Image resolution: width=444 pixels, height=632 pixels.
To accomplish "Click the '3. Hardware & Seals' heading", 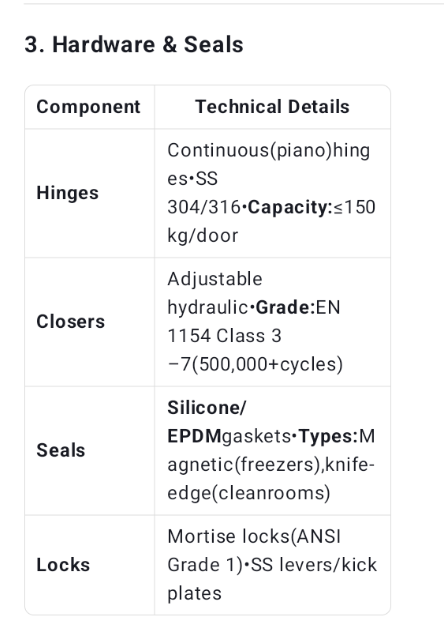I will (x=134, y=44).
